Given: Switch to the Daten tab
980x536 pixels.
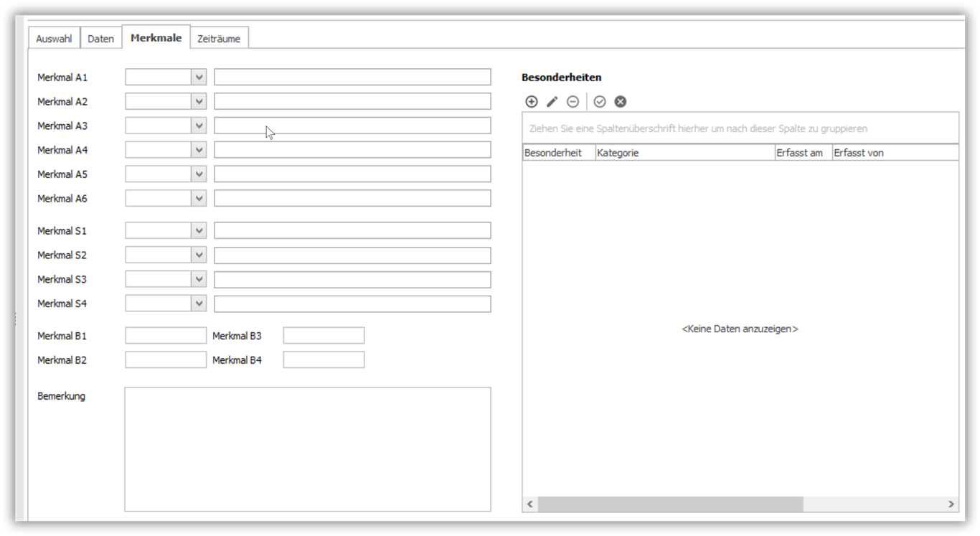Looking at the screenshot, I should [x=100, y=39].
